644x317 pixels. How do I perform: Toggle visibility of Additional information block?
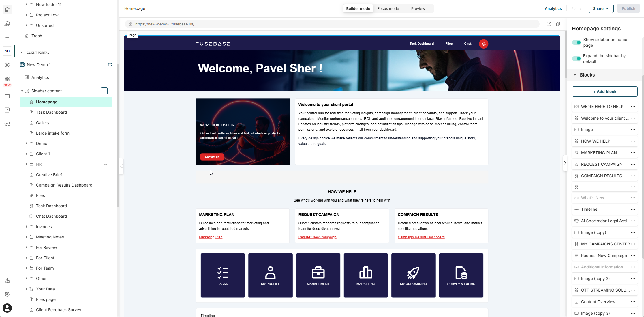pyautogui.click(x=577, y=267)
